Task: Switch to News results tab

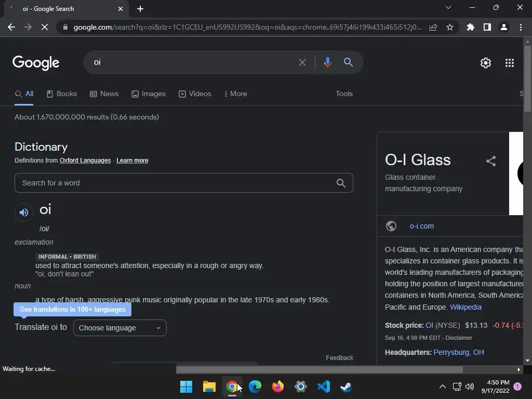Action: pos(104,94)
